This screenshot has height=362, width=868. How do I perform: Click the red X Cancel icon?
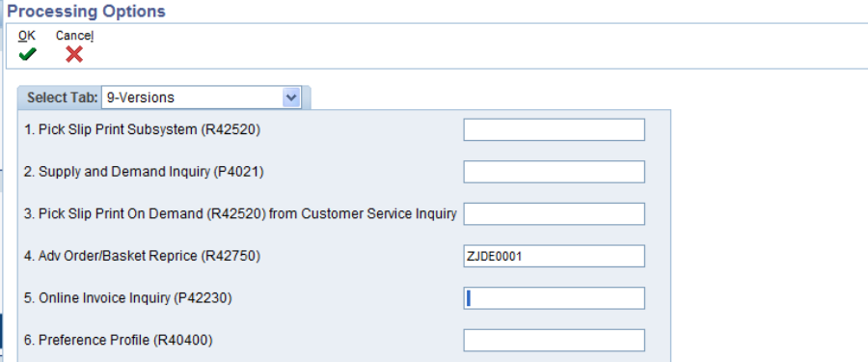pyautogui.click(x=74, y=54)
